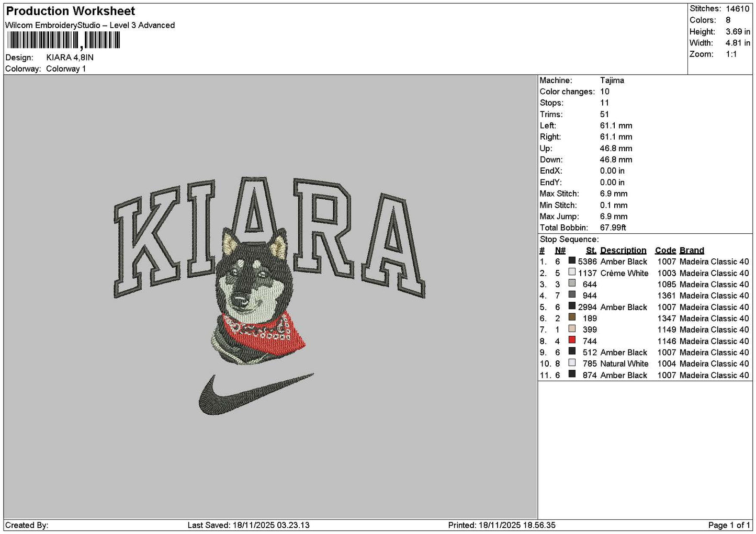Click the Machine value Tajima
This screenshot has width=756, height=534.
point(612,80)
